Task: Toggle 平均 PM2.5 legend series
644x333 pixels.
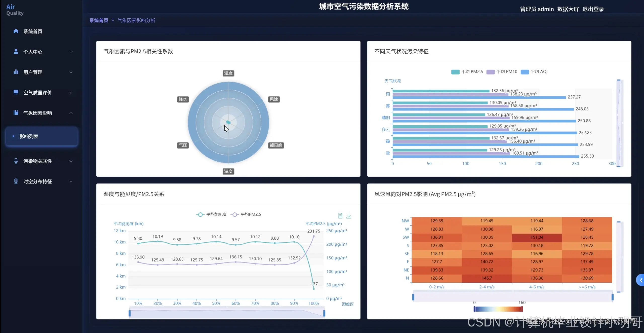Action: (467, 72)
